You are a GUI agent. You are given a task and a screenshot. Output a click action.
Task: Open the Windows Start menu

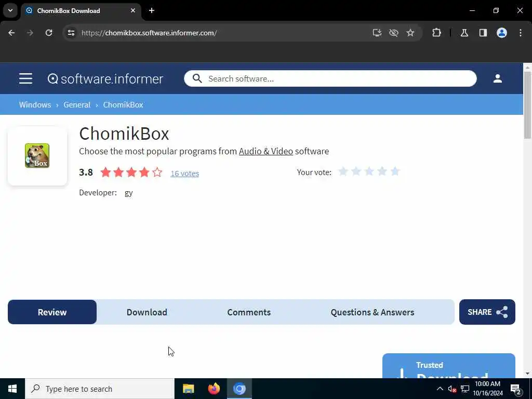12,389
